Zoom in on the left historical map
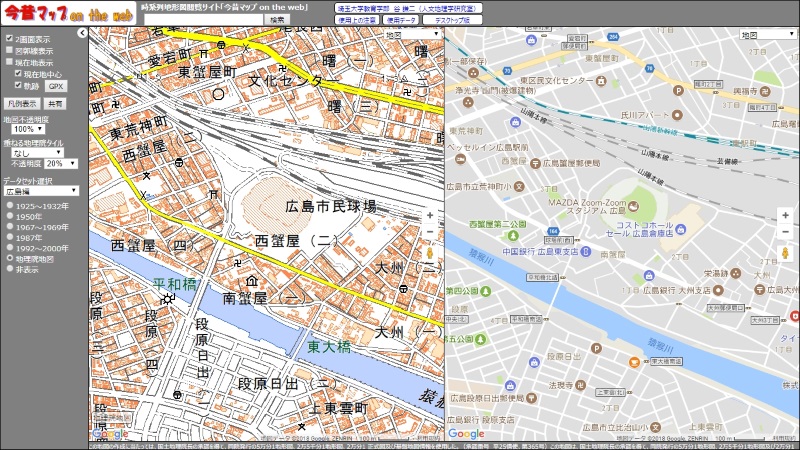Image resolution: width=800 pixels, height=450 pixels. click(431, 214)
